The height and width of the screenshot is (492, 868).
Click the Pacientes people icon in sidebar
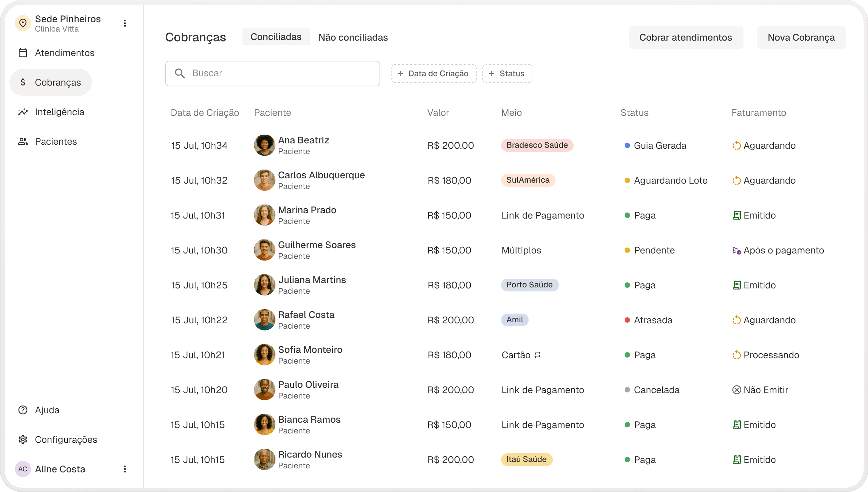[x=23, y=142]
